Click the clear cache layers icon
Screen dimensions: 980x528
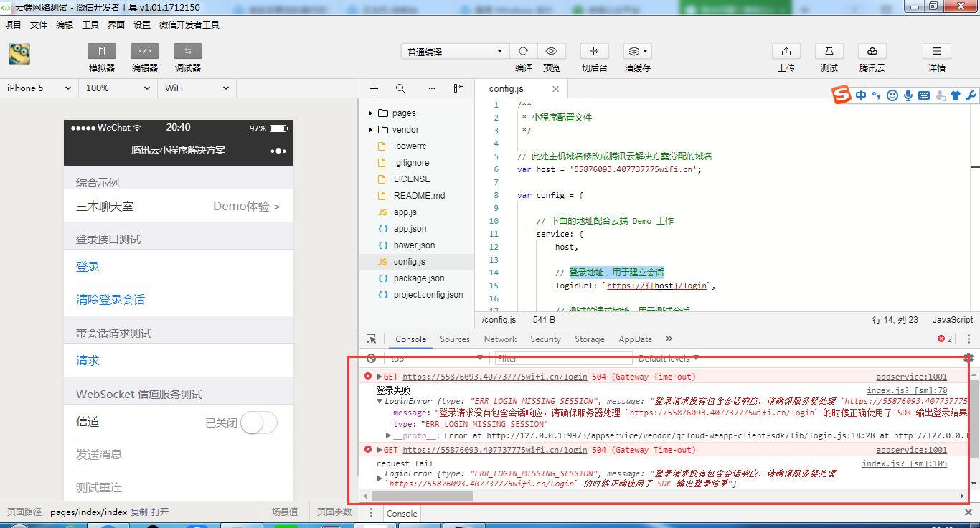pyautogui.click(x=636, y=52)
